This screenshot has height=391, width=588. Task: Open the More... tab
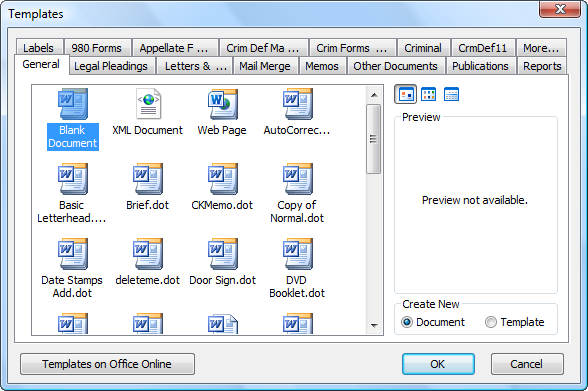pos(541,48)
